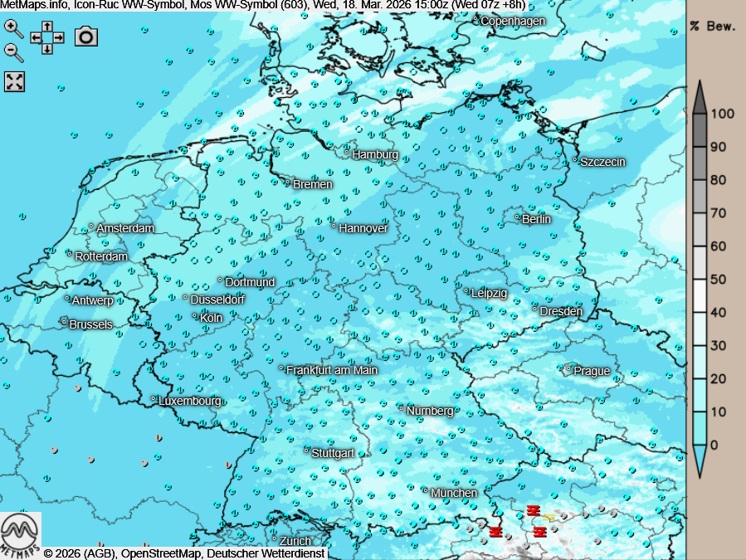Pan the map left with the arrow

(37, 37)
